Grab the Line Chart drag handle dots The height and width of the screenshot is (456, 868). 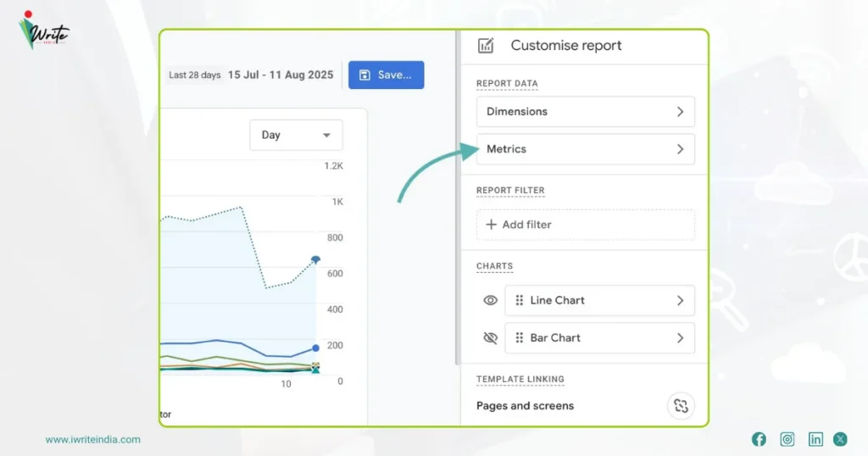(x=520, y=300)
